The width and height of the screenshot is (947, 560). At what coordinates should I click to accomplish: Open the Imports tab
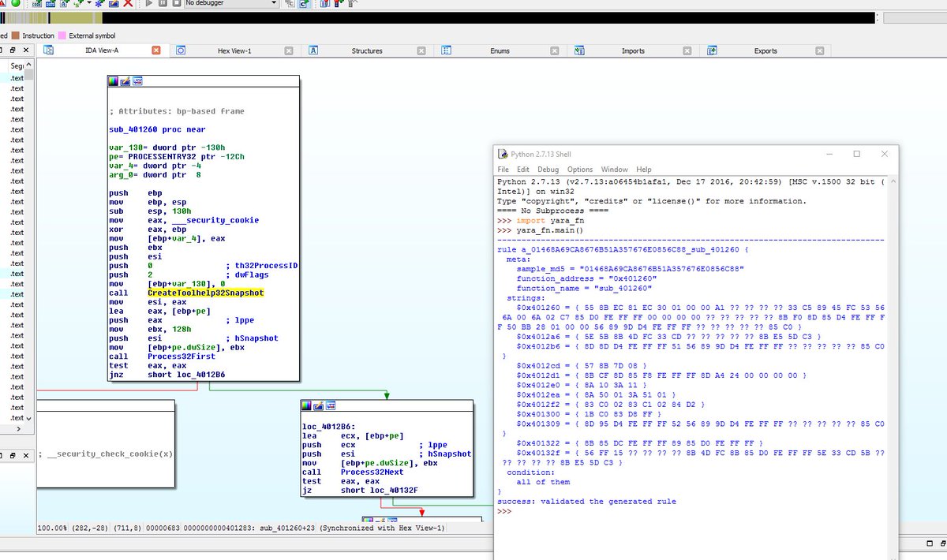tap(632, 51)
